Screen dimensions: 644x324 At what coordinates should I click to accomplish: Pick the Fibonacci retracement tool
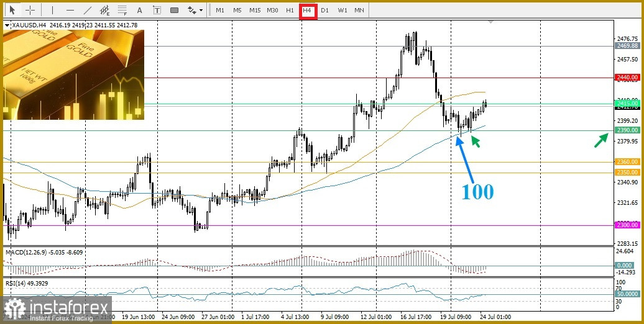(122, 10)
